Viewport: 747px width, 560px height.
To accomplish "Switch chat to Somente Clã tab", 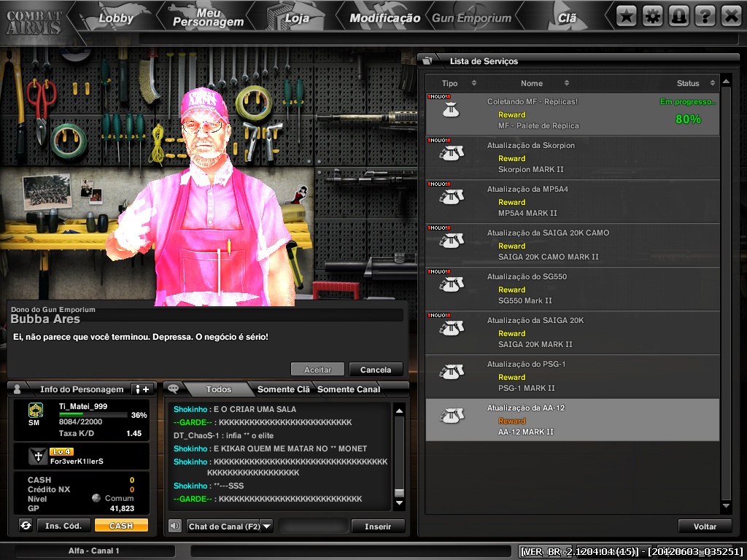I will pos(283,389).
